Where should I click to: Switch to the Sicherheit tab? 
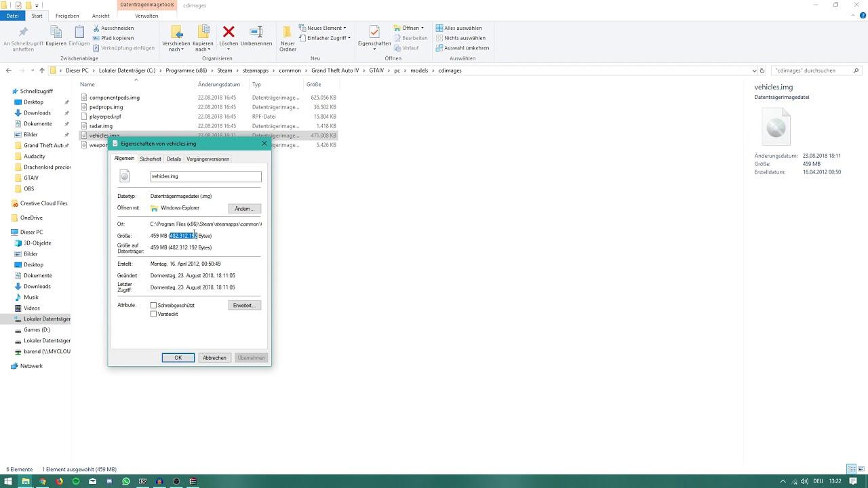coord(151,159)
